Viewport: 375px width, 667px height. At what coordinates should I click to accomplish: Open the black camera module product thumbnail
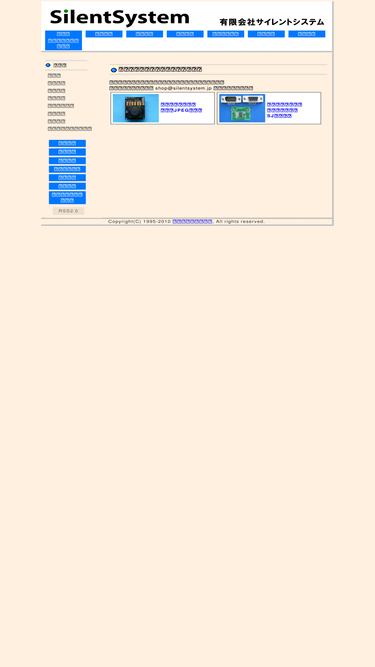(x=136, y=108)
